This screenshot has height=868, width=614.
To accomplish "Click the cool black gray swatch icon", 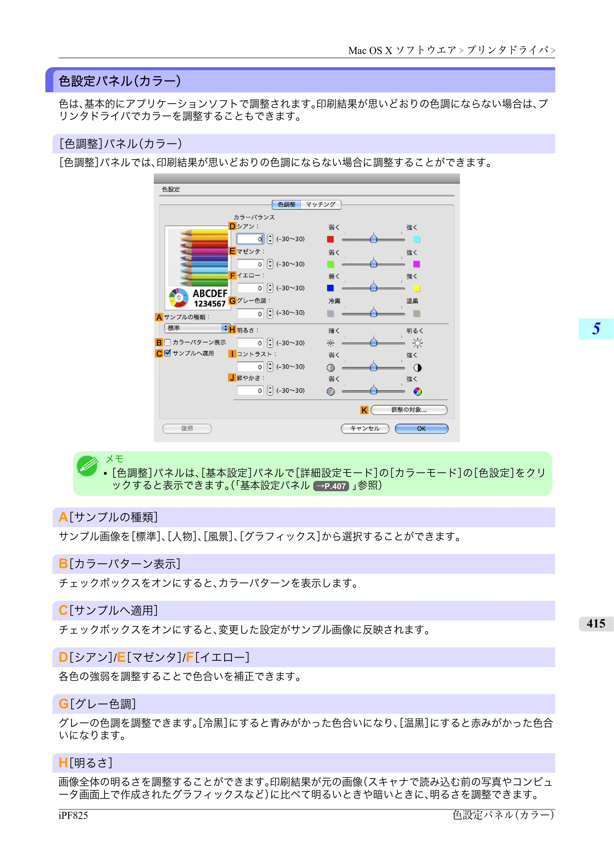I will click(330, 313).
